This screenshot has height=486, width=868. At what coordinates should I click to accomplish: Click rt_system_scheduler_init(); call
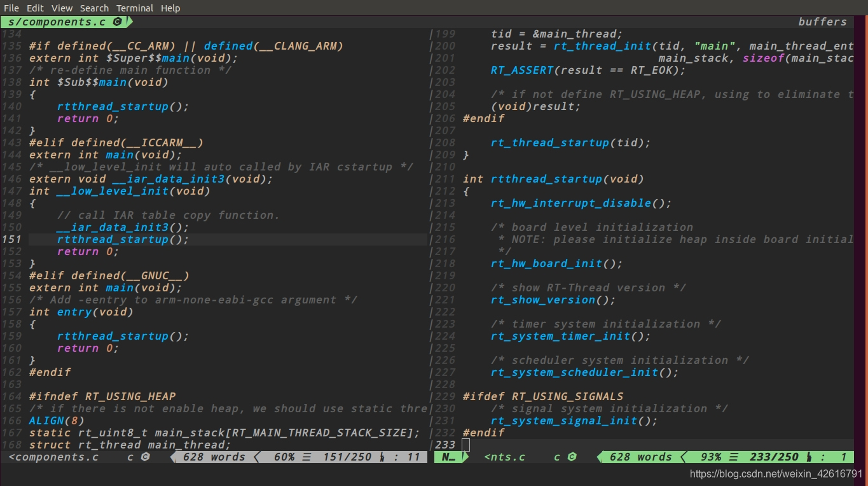(x=585, y=373)
